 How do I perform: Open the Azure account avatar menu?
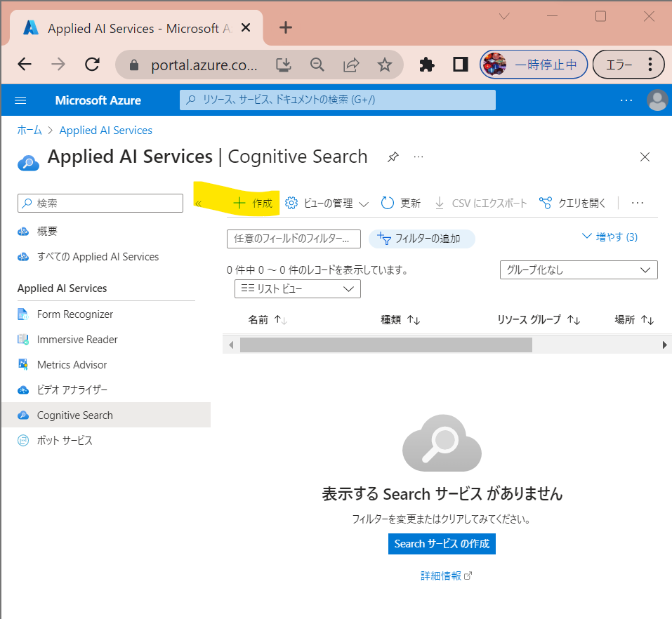(657, 100)
